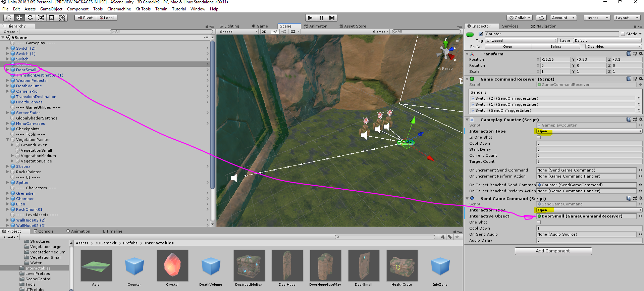Click the scene orientation gizmo
644x291 pixels.
tap(446, 52)
